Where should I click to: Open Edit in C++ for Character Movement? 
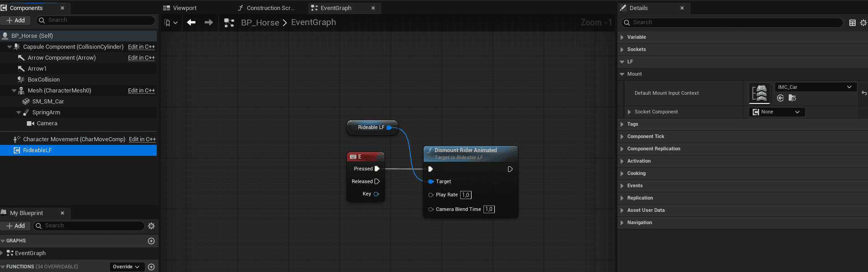click(142, 139)
